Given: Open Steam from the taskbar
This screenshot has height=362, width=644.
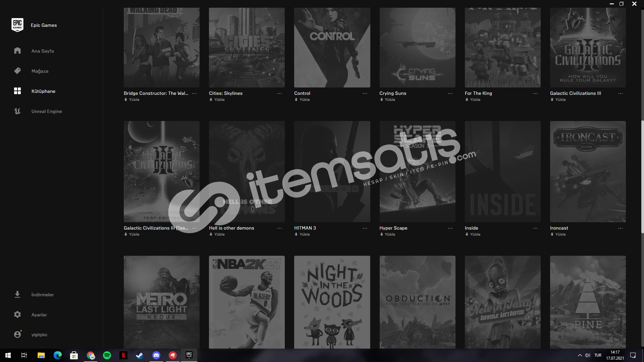Looking at the screenshot, I should (140, 355).
